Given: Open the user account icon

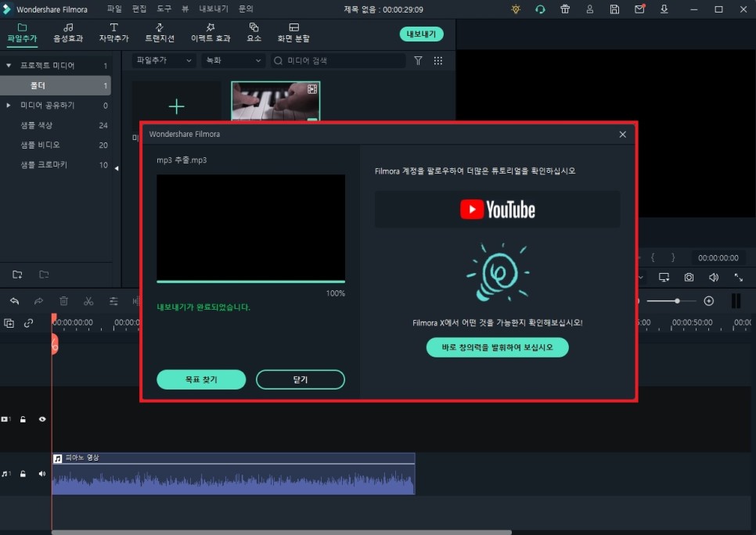Looking at the screenshot, I should click(x=589, y=9).
